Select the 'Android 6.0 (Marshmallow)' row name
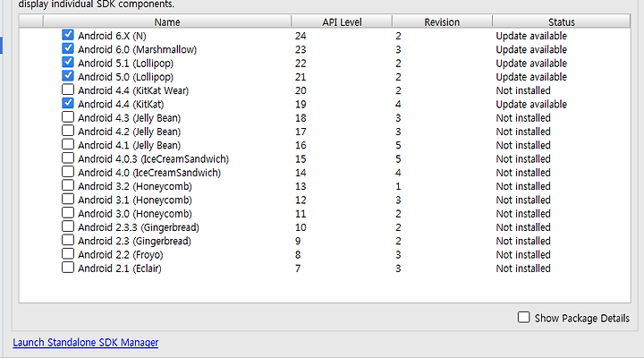Viewport: 644px width, 358px height. tap(137, 50)
